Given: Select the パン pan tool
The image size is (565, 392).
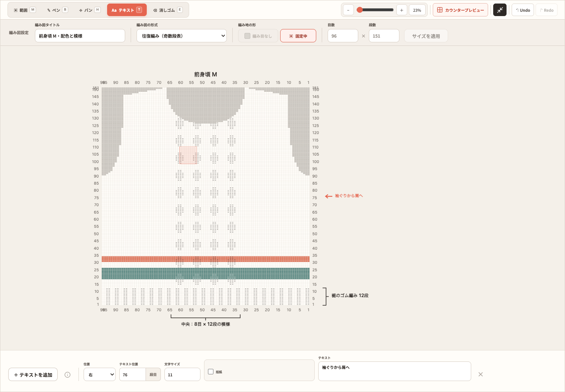Looking at the screenshot, I should [89, 10].
